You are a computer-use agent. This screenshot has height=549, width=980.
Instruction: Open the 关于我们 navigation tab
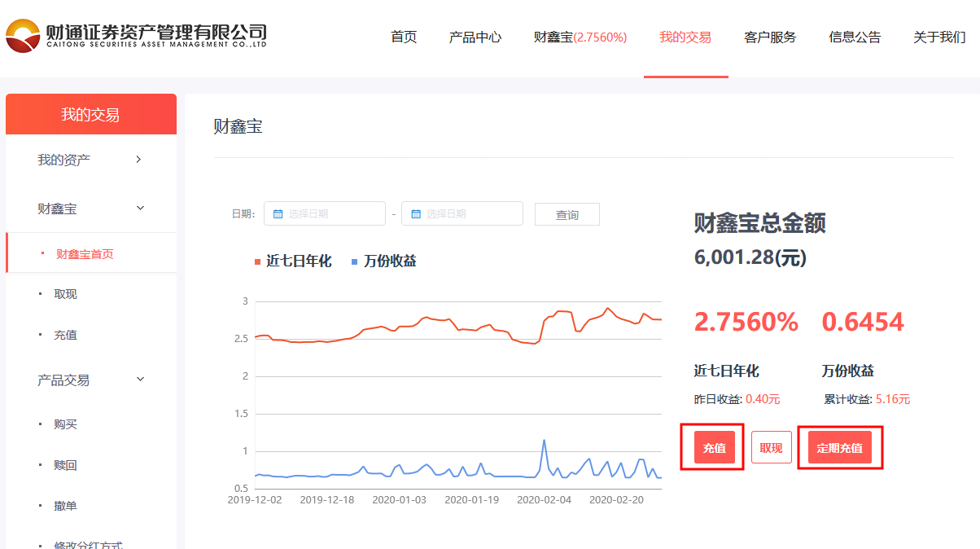click(x=939, y=37)
